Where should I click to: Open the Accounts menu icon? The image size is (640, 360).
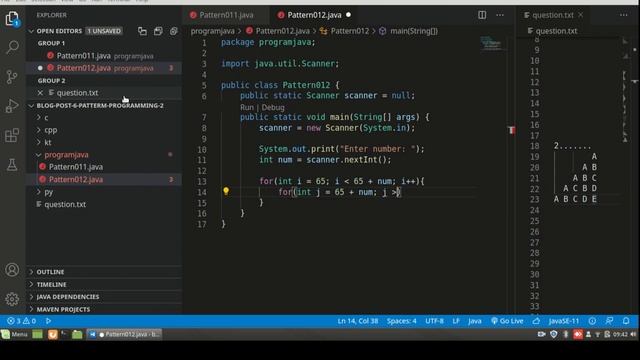click(x=12, y=270)
